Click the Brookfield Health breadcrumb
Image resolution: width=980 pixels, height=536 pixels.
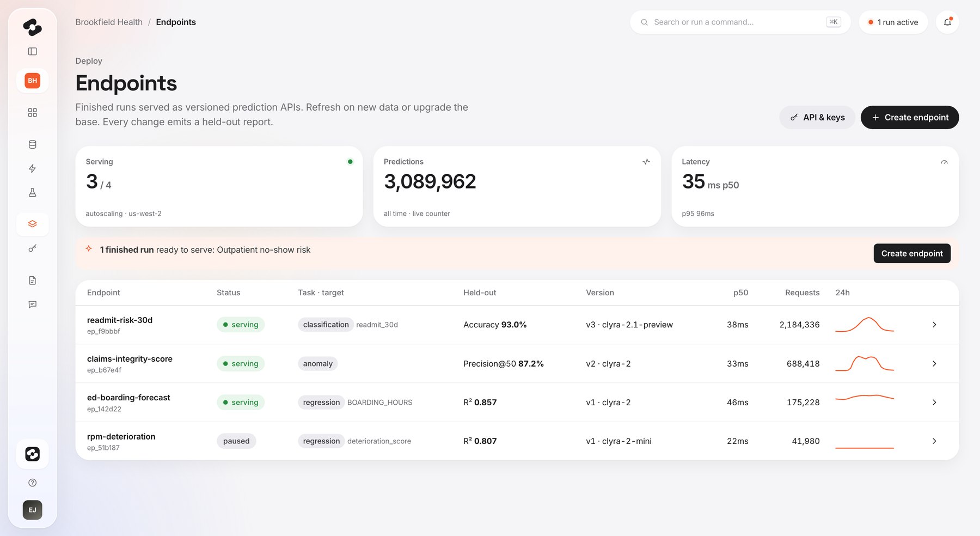point(109,22)
